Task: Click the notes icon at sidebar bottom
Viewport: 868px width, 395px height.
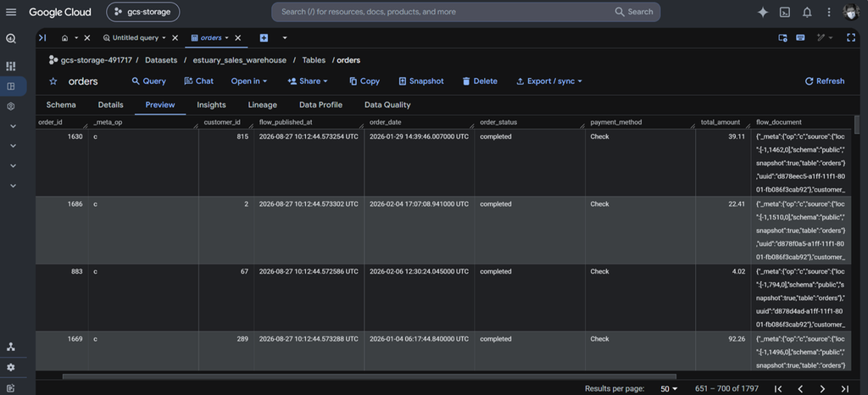Action: coord(11,388)
